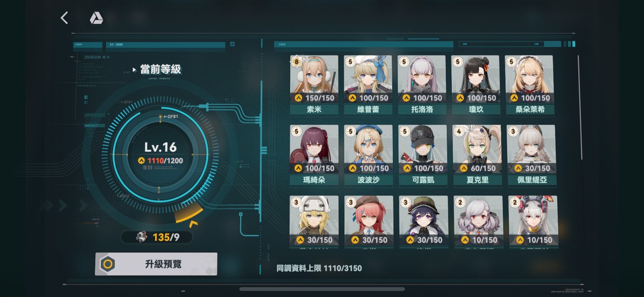
Task: Select the 桑朵萊希 character card
Action: coord(529,85)
